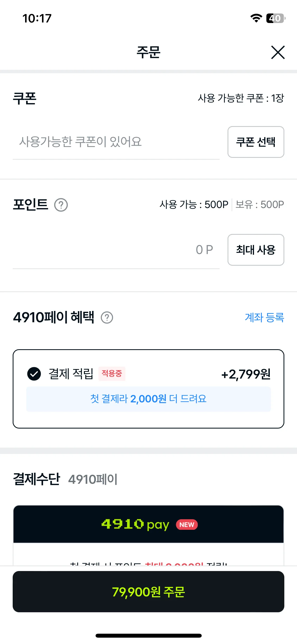The image size is (297, 644).
Task: Tap the 적용중 status tag
Action: [112, 374]
